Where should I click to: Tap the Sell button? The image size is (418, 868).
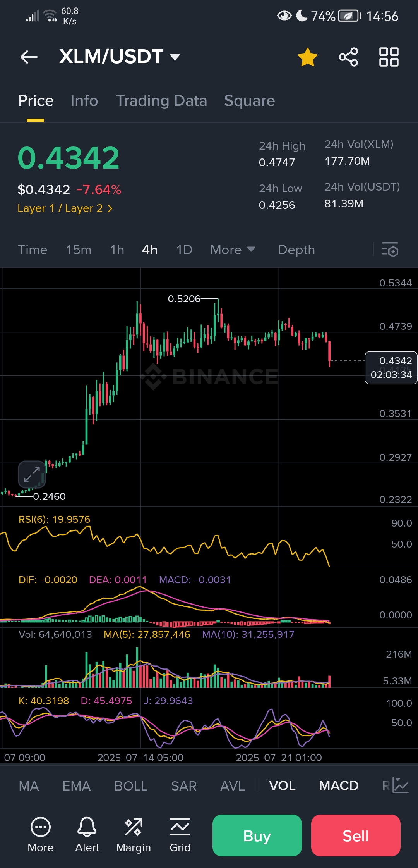pos(356,835)
